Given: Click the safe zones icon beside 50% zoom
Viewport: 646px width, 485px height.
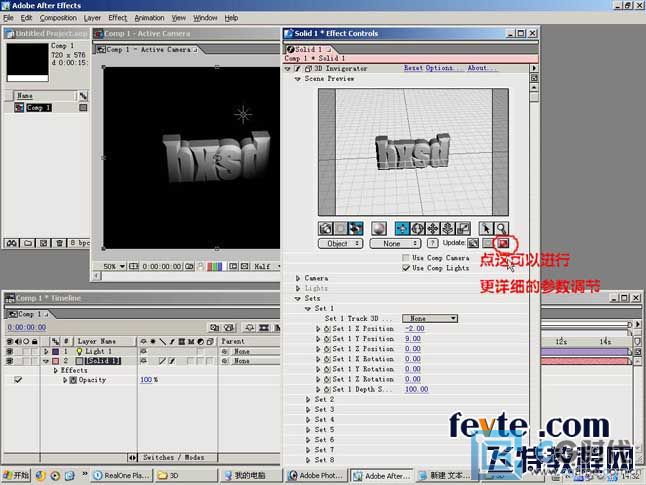Looking at the screenshot, I should [133, 267].
